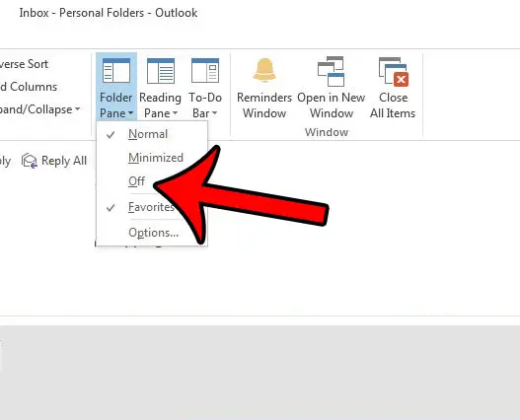Viewport: 520px width, 420px height.
Task: Expand the Expand/Collapse dropdown
Action: [39, 109]
